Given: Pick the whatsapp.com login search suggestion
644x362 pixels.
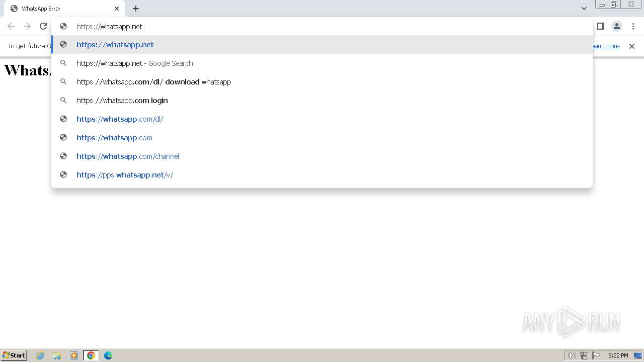Looking at the screenshot, I should [x=322, y=101].
